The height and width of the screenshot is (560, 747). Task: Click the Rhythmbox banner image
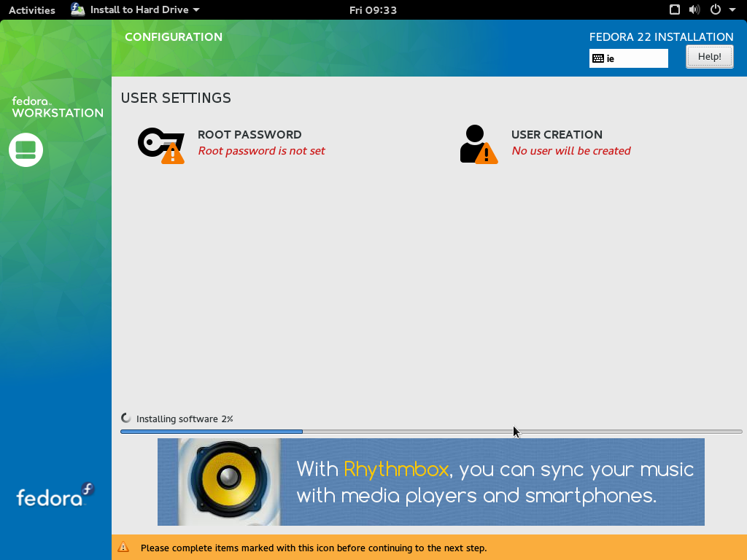(x=430, y=482)
